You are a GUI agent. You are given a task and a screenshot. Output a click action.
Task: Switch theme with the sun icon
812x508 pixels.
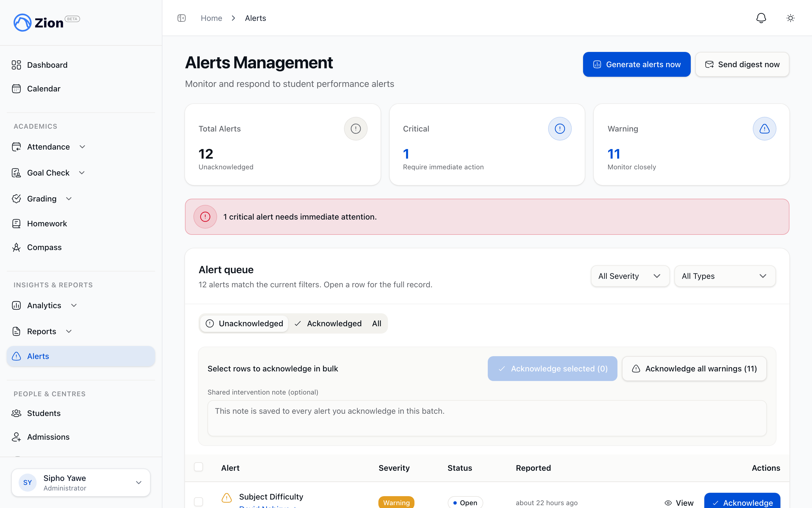[x=791, y=18]
